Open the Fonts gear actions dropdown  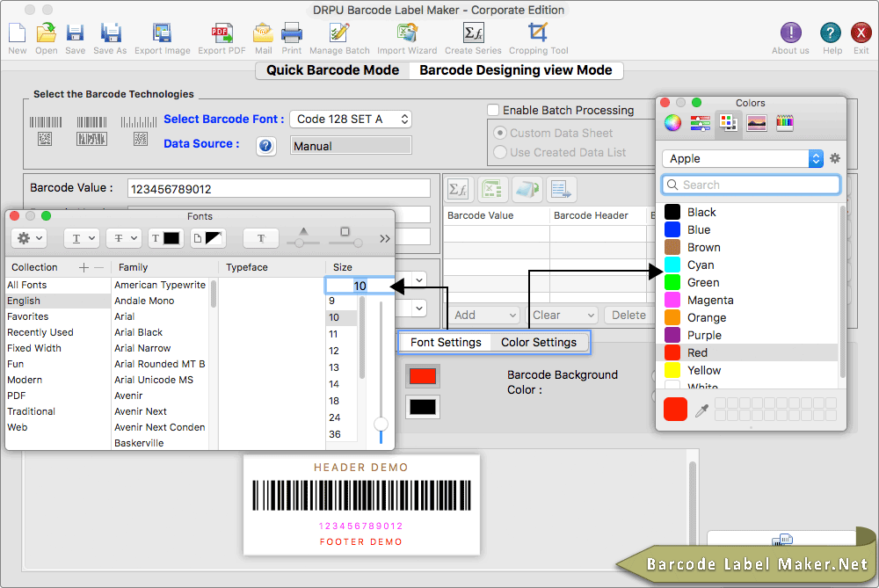click(x=29, y=238)
